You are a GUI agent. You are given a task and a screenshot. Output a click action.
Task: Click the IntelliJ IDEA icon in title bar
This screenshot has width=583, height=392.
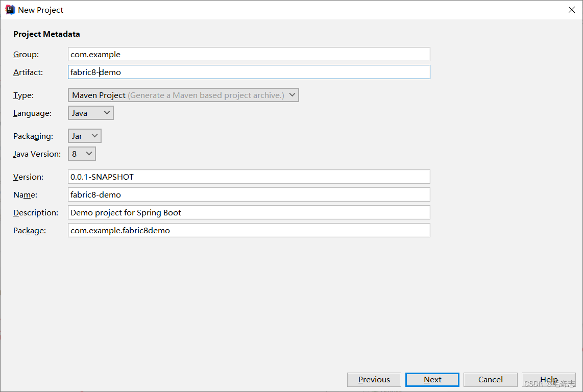[10, 10]
